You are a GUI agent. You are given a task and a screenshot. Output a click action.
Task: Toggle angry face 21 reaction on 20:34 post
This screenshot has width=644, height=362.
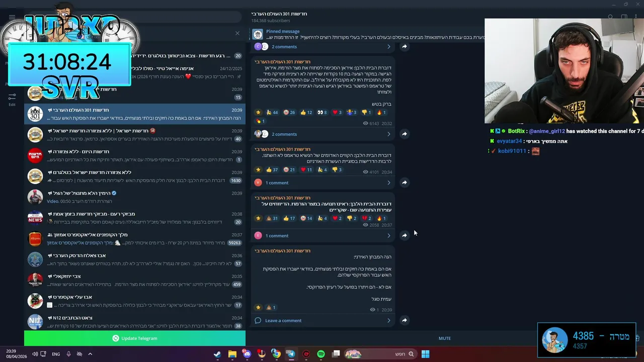point(289,170)
